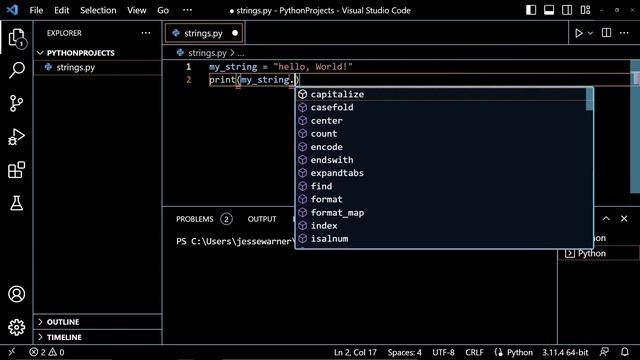Choose the center suggestion
Viewport: 640px width, 360px height.
441,121
